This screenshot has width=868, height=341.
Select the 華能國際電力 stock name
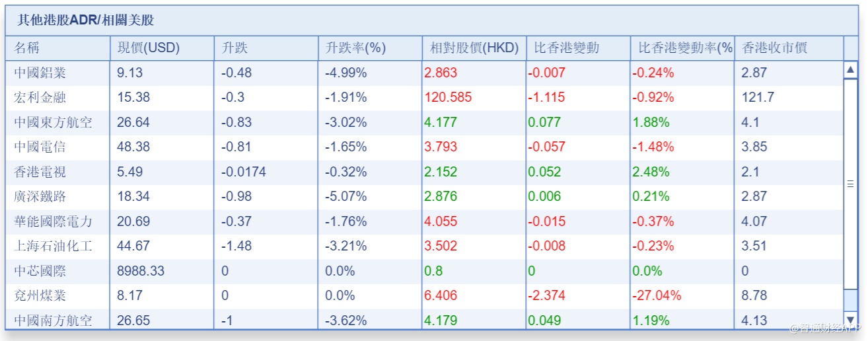pyautogui.click(x=54, y=221)
